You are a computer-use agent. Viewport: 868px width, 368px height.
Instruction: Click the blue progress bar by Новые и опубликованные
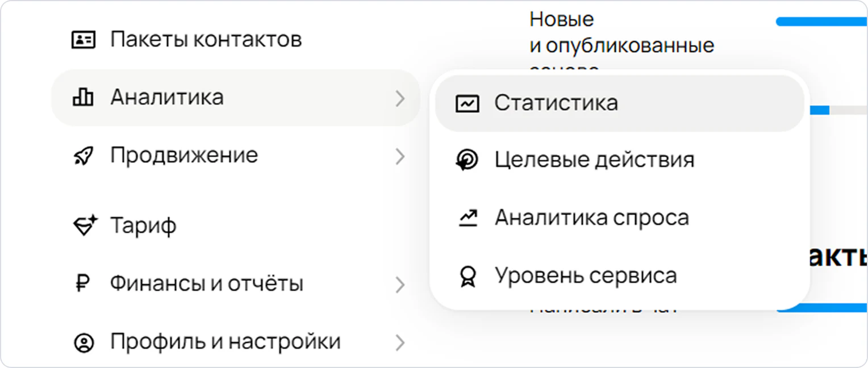tap(822, 22)
